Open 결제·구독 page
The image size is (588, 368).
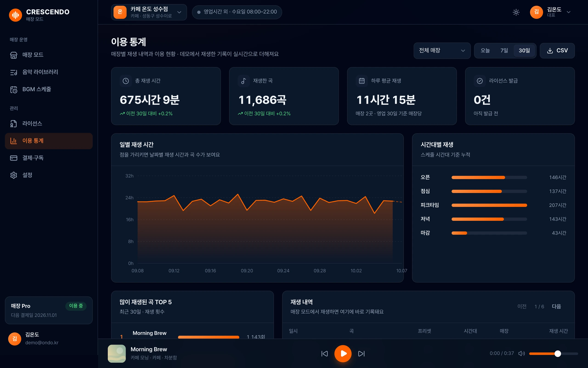49,158
